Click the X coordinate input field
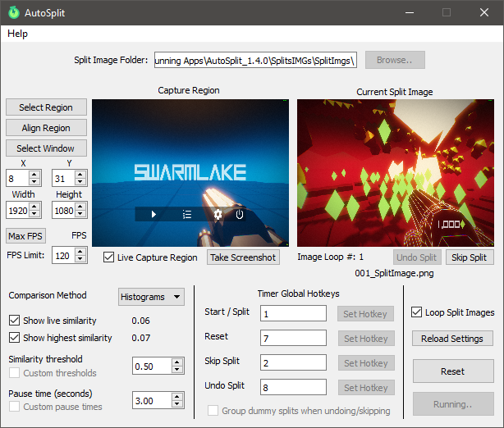Viewport: 504px width, 428px height. click(x=18, y=178)
